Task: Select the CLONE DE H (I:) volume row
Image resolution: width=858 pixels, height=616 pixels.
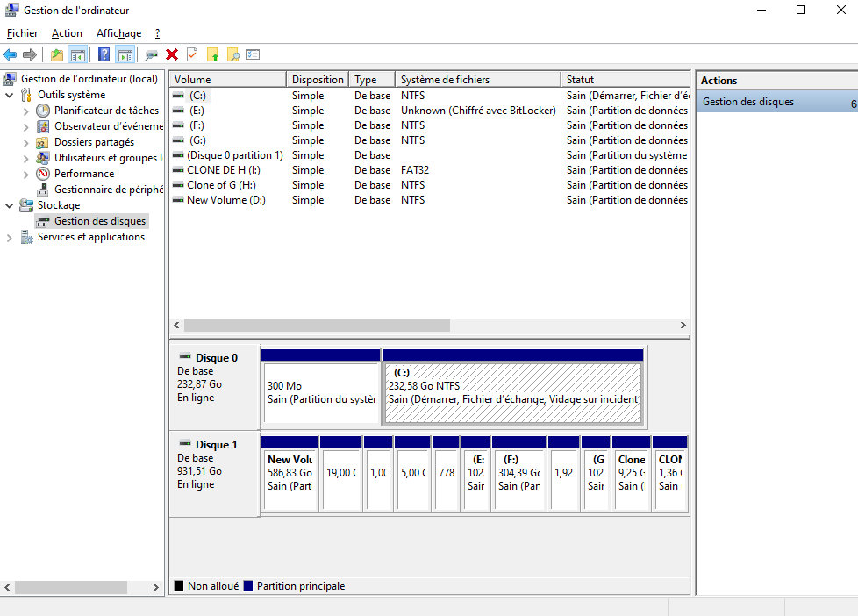Action: (223, 170)
